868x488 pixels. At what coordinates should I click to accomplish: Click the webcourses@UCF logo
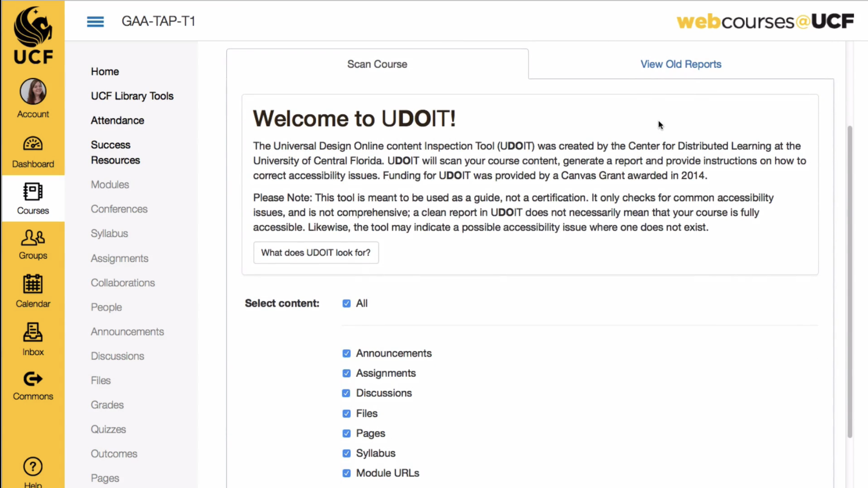tap(765, 21)
